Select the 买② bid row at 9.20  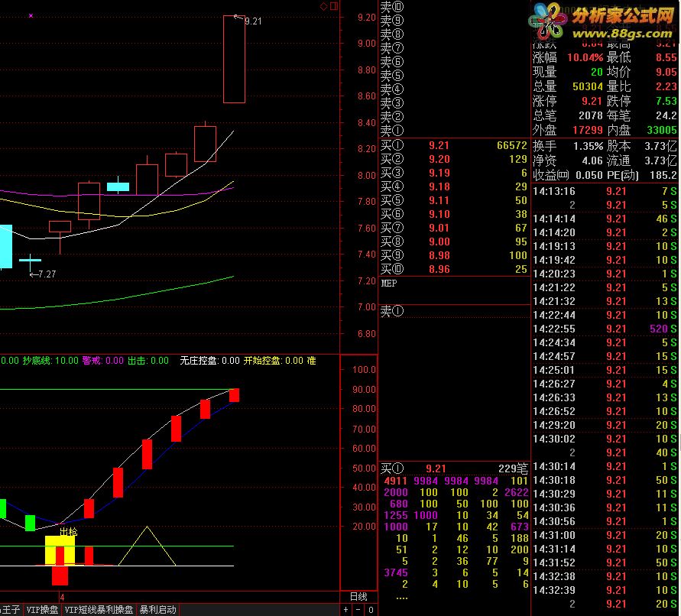coord(454,160)
